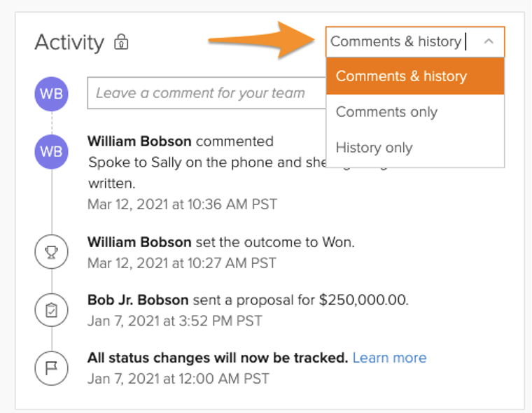The width and height of the screenshot is (532, 413).
Task: Click William Bobson name in comment entry
Action: [139, 141]
